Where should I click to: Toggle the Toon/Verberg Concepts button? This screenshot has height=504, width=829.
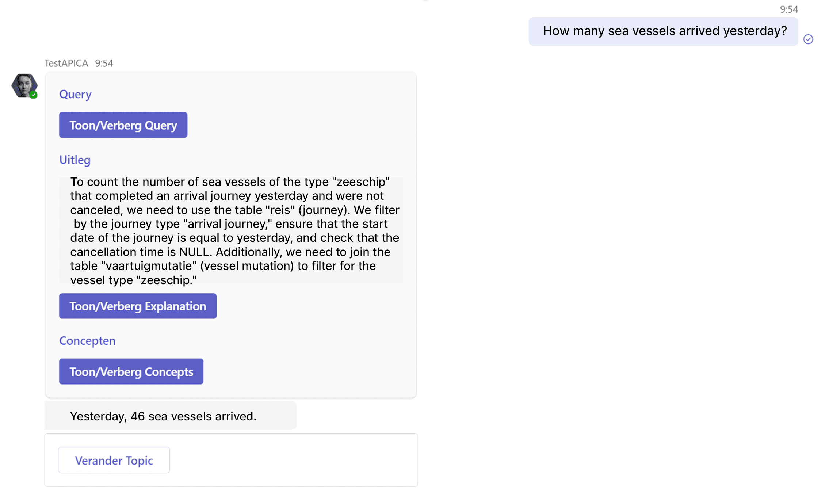click(131, 371)
